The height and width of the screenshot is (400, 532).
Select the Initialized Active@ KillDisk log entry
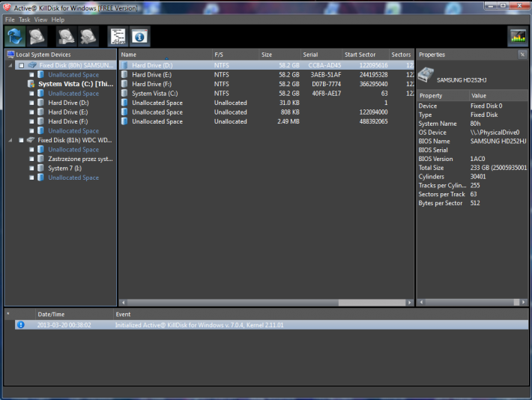[271, 324]
